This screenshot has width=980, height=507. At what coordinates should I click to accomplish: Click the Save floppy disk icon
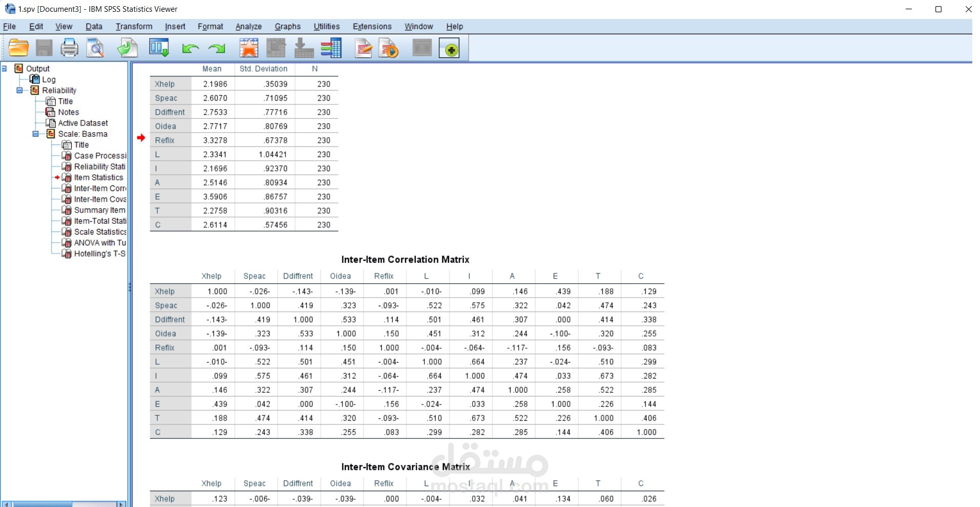click(x=44, y=48)
